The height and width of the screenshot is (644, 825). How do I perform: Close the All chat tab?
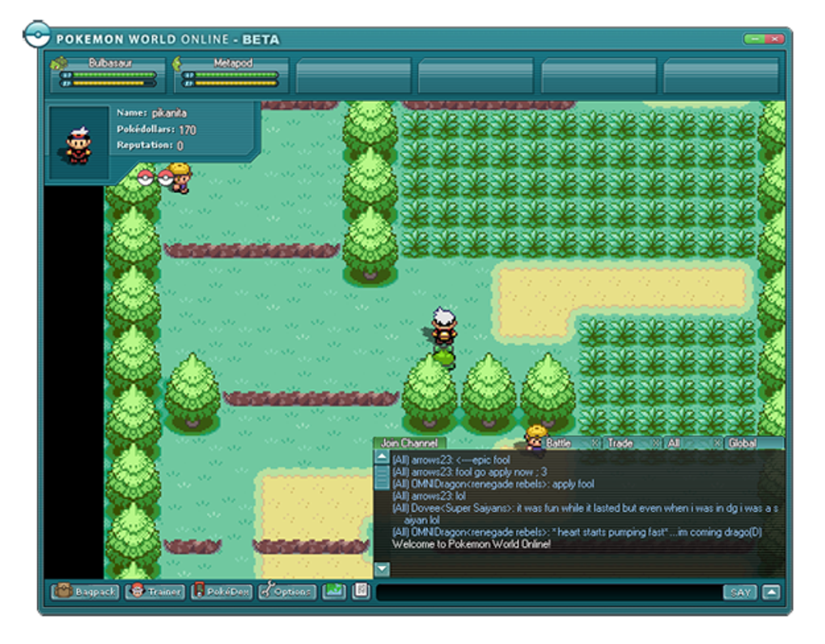pyautogui.click(x=717, y=443)
